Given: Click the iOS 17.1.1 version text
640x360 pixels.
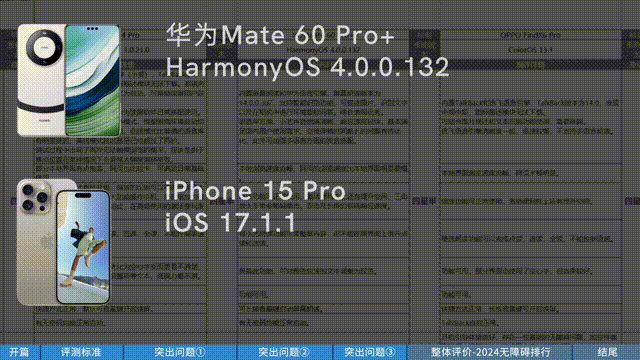Looking at the screenshot, I should tap(230, 222).
